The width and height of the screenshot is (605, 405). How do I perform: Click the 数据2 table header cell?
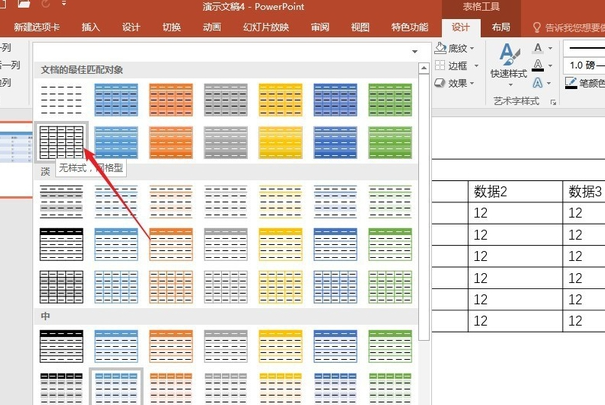[x=515, y=191]
